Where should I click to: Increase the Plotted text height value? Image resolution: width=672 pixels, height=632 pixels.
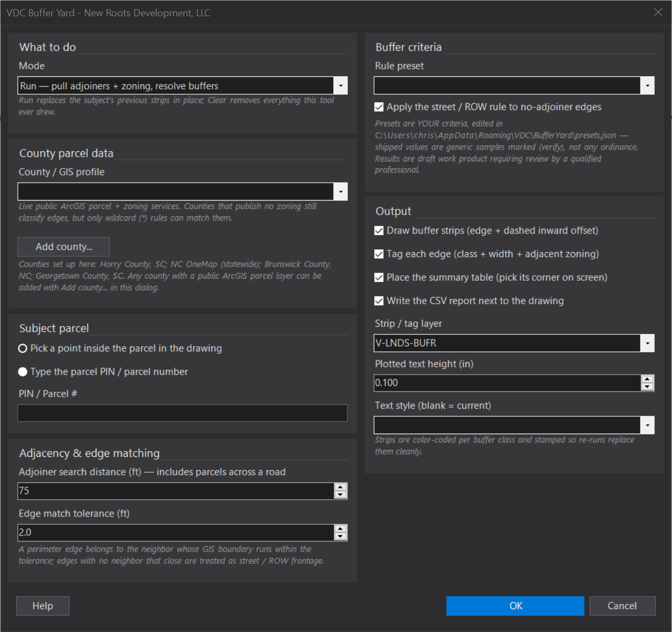(x=647, y=379)
